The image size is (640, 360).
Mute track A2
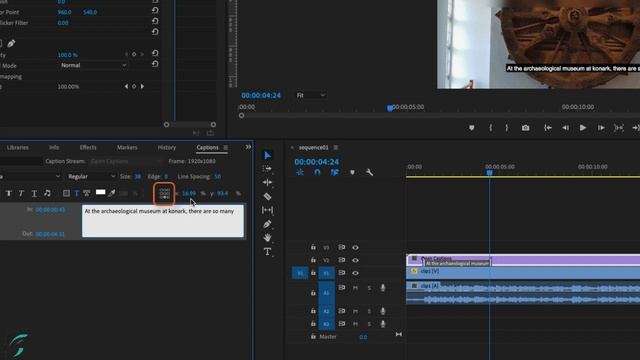355,311
